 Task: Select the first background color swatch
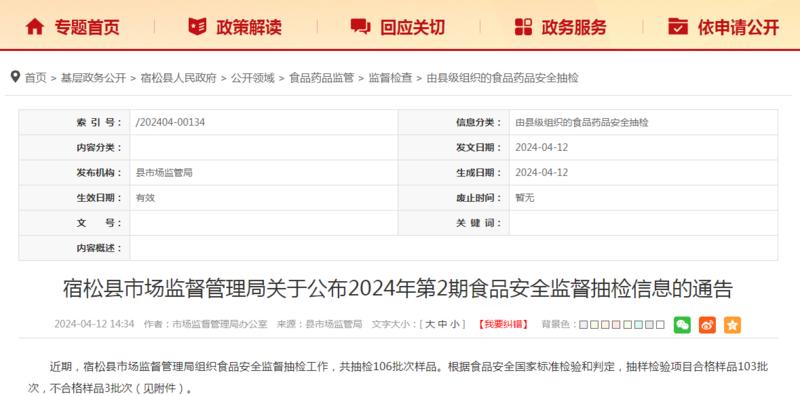pyautogui.click(x=584, y=325)
